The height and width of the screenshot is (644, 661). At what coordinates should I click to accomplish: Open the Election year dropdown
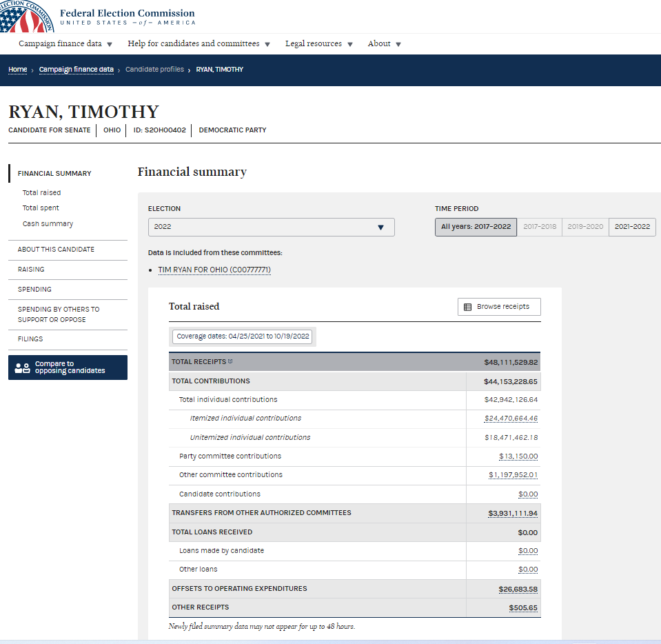click(271, 227)
